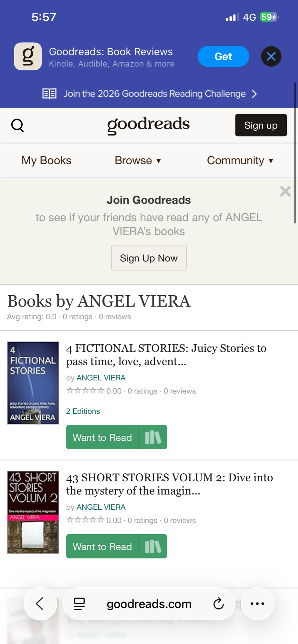This screenshot has width=298, height=644.
Task: Open the 2026 Reading Challenge banner
Action: click(x=149, y=94)
